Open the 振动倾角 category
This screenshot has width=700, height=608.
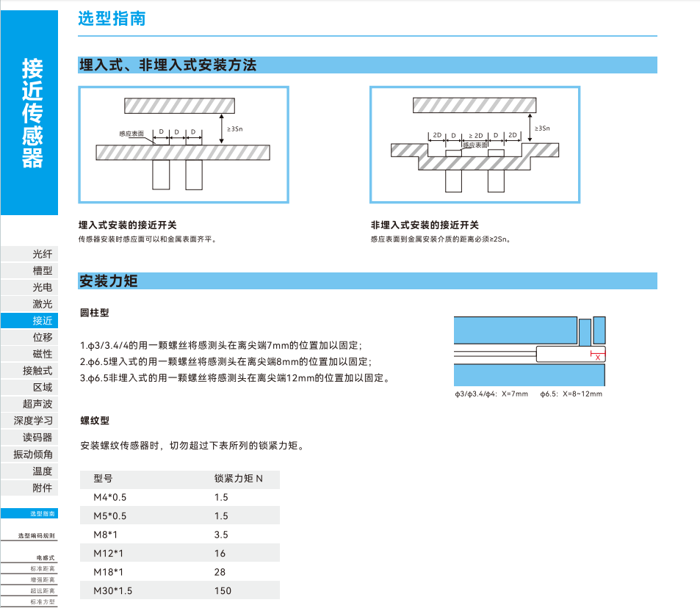point(33,455)
